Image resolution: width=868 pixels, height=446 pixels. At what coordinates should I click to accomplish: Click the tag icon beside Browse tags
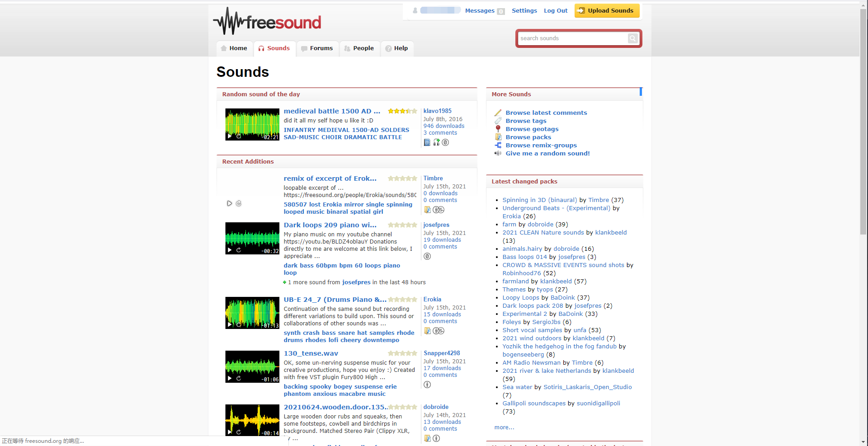coord(498,121)
